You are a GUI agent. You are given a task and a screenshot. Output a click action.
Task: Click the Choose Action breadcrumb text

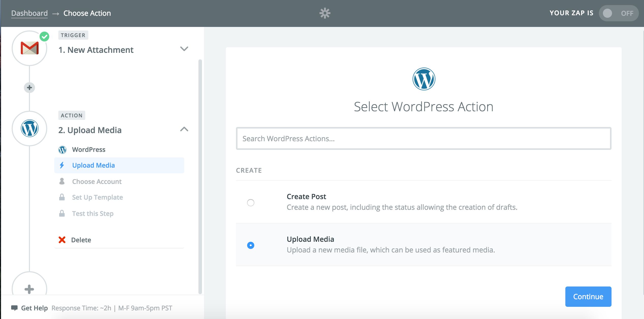tap(87, 13)
